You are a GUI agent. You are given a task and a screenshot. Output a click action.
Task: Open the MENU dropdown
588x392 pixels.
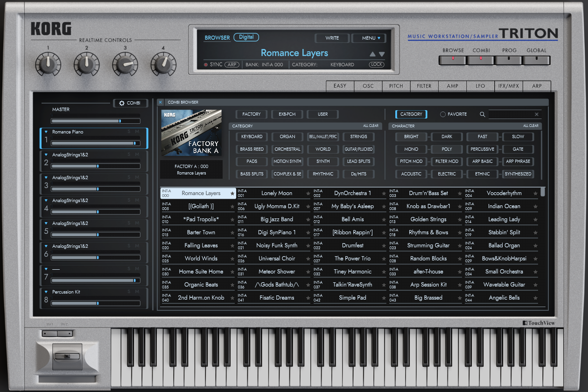pos(368,38)
